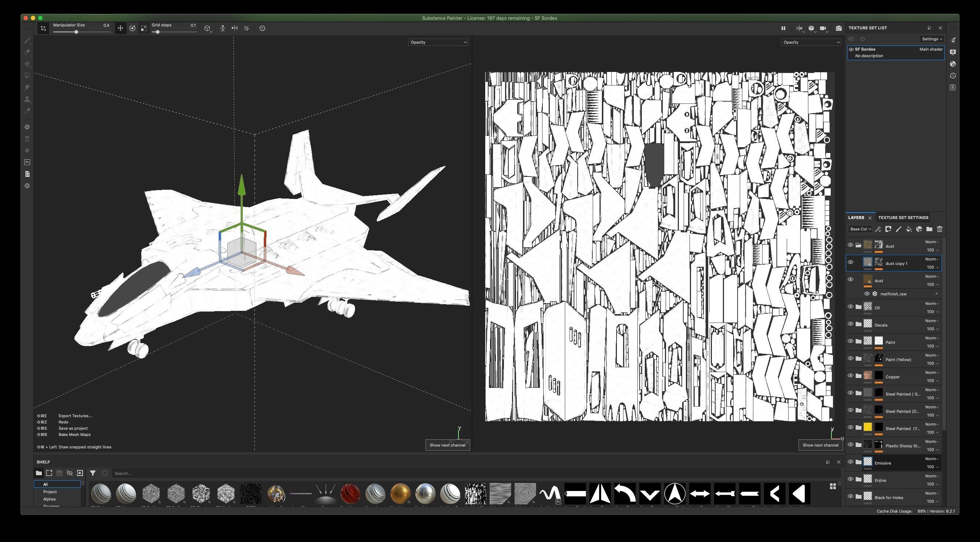
Task: Switch Shelf thumbnails to grid view
Action: (833, 486)
